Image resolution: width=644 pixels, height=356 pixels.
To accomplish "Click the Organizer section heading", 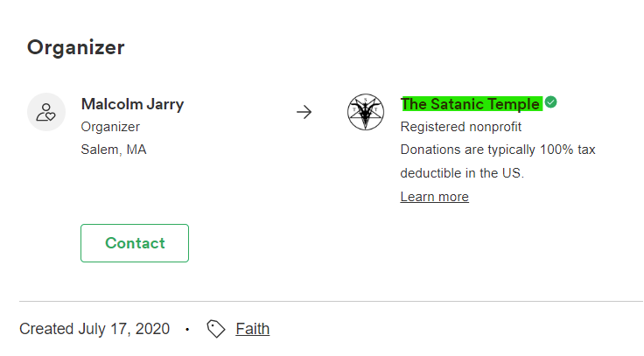I will pyautogui.click(x=75, y=47).
